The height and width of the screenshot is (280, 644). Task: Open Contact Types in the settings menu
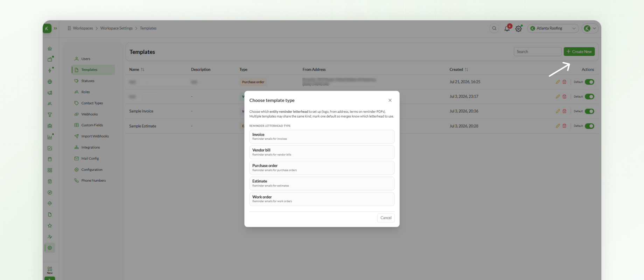coord(93,103)
